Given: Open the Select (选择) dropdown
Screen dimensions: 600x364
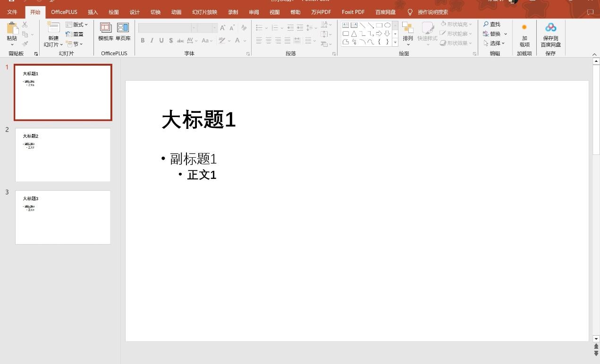Looking at the screenshot, I should click(x=494, y=43).
